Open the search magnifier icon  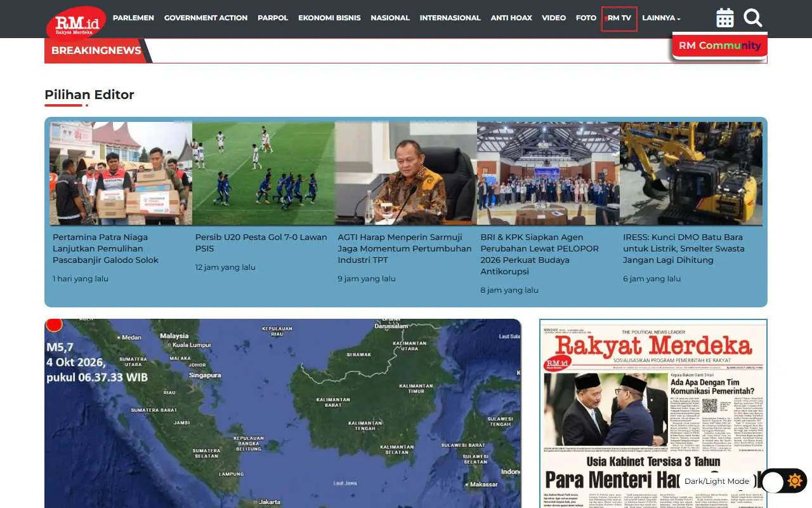753,18
